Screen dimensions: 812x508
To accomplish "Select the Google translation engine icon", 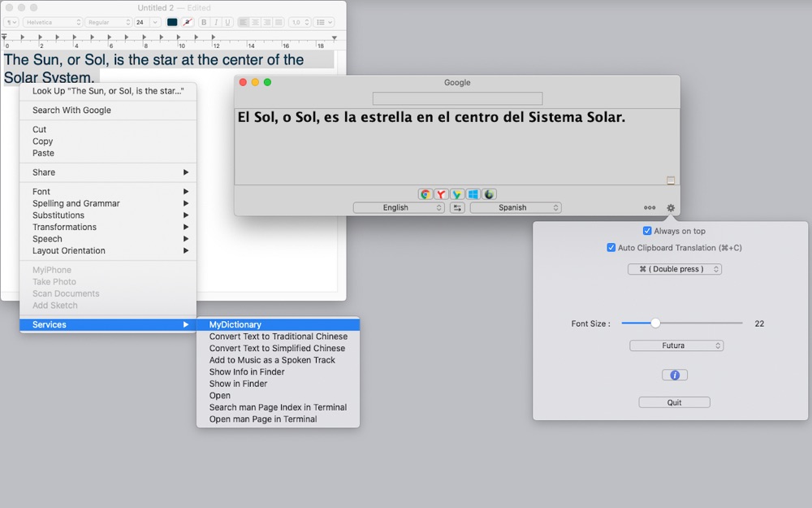I will pyautogui.click(x=425, y=194).
